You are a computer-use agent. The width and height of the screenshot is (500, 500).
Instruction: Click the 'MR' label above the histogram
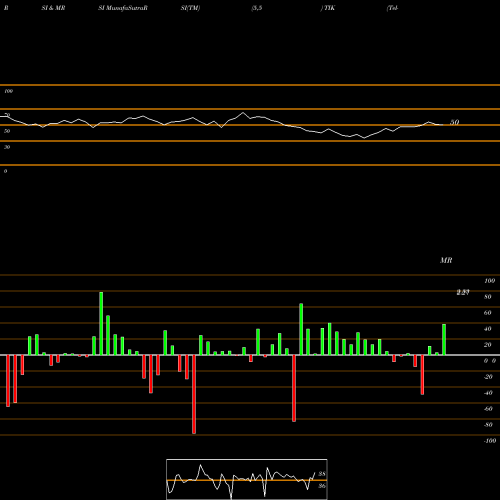click(446, 260)
